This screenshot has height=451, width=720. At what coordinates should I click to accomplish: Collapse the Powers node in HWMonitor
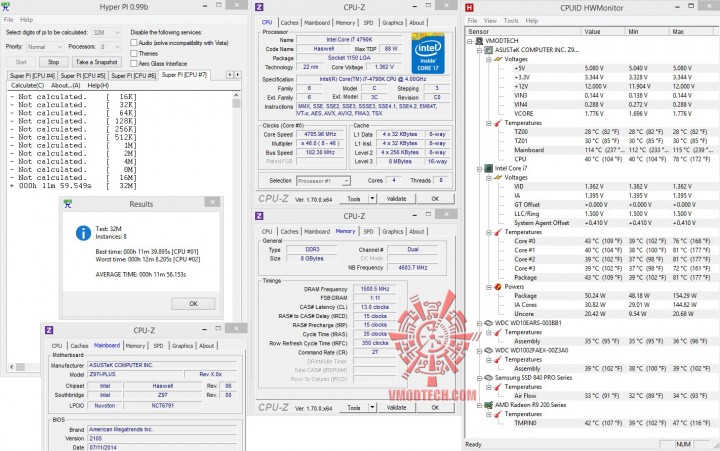(489, 287)
